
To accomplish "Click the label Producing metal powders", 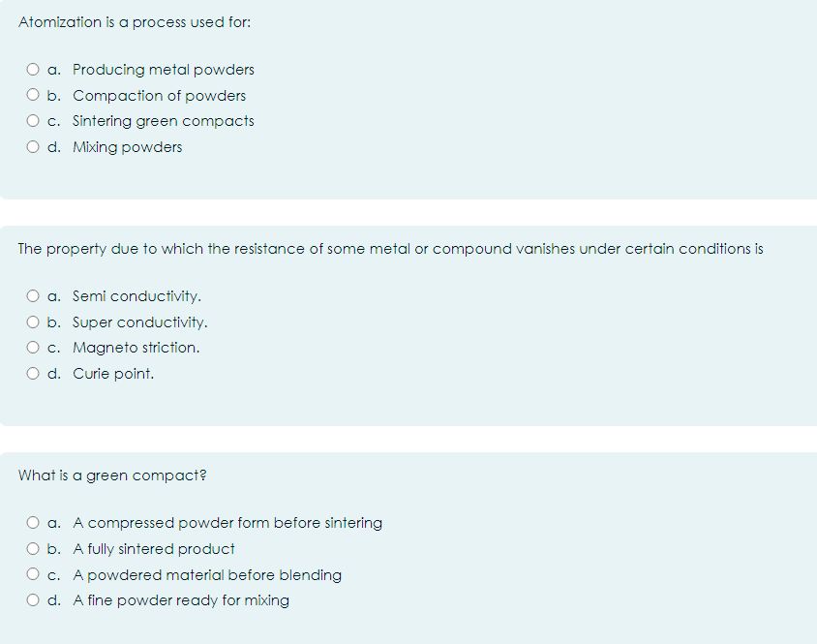I will [x=163, y=69].
